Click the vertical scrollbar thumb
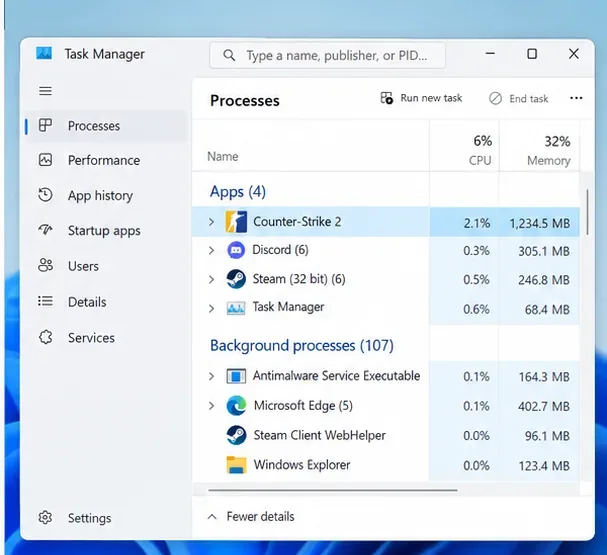 (587, 212)
